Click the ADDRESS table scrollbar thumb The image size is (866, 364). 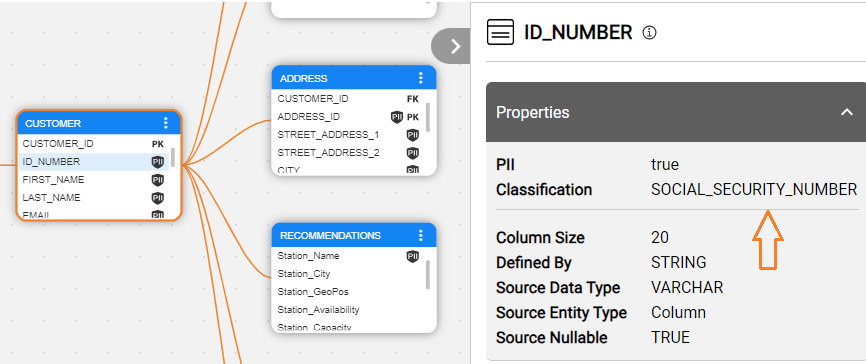(x=428, y=116)
